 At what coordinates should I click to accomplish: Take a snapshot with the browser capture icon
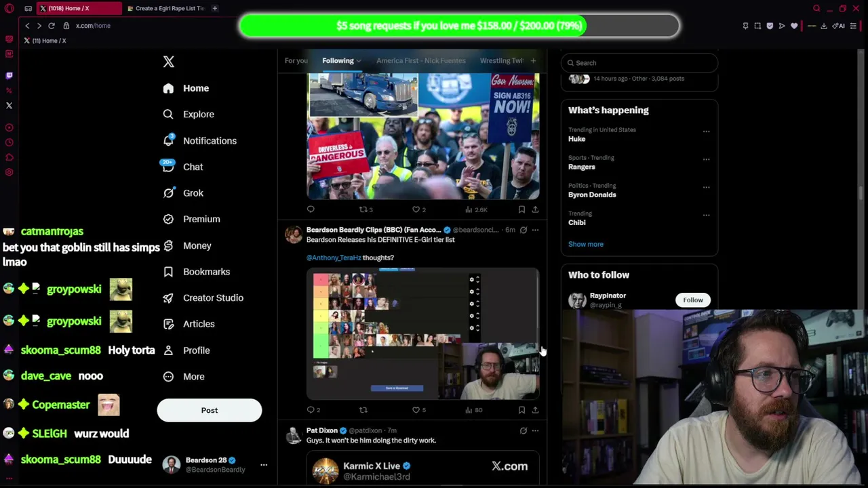[757, 26]
